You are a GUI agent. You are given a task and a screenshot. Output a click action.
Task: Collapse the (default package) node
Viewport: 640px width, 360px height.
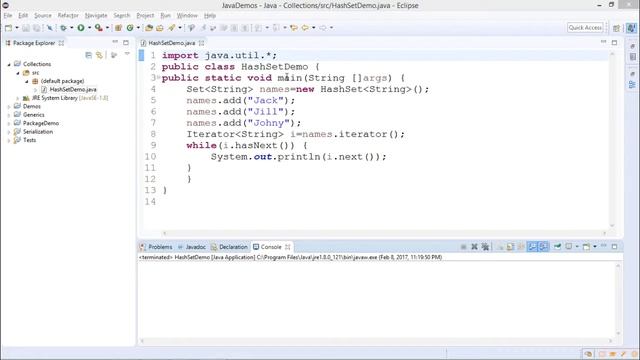[27, 81]
